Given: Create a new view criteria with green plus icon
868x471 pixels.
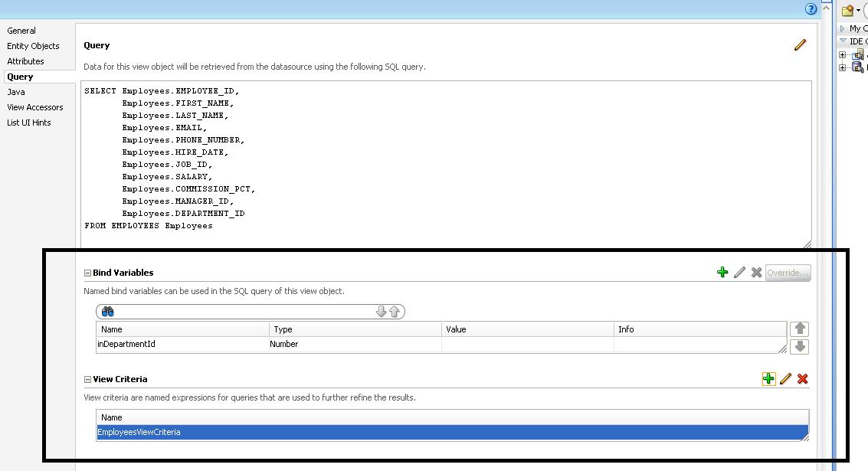Looking at the screenshot, I should click(768, 378).
